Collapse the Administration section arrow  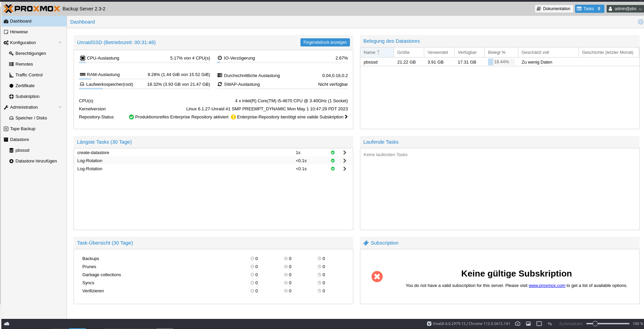pos(60,107)
